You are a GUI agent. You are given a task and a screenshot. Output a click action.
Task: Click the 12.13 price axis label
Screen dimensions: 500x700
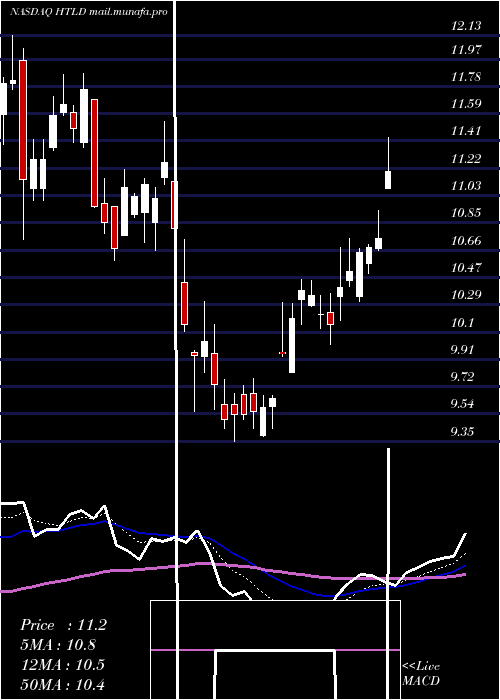[466, 26]
